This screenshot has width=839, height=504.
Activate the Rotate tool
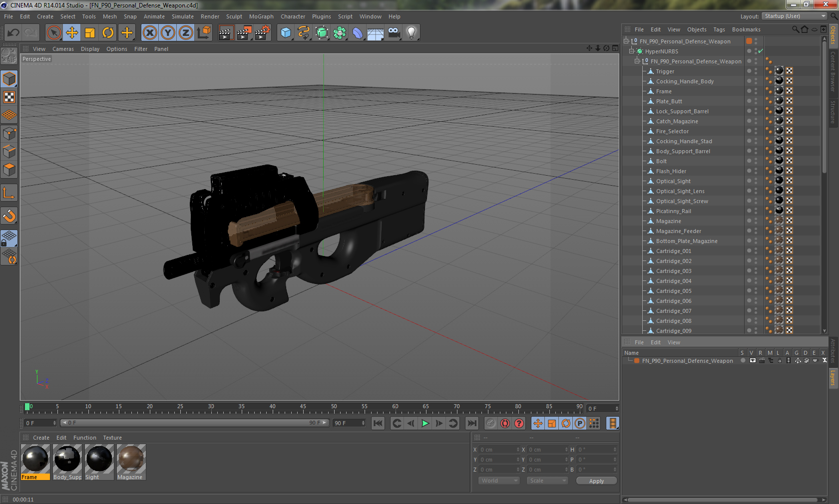[108, 33]
